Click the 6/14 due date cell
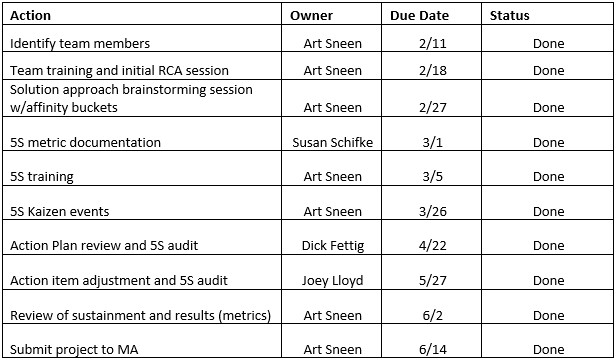 point(431,341)
